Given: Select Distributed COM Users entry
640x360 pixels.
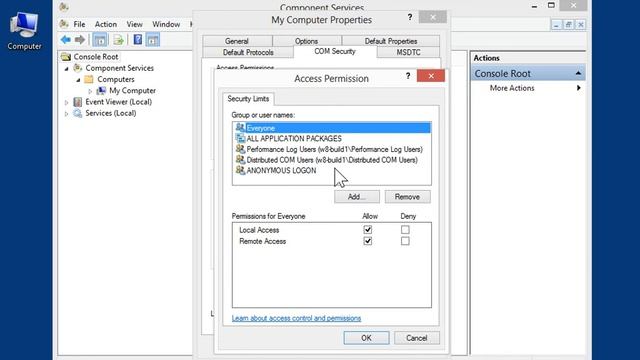Looking at the screenshot, I should tap(332, 160).
